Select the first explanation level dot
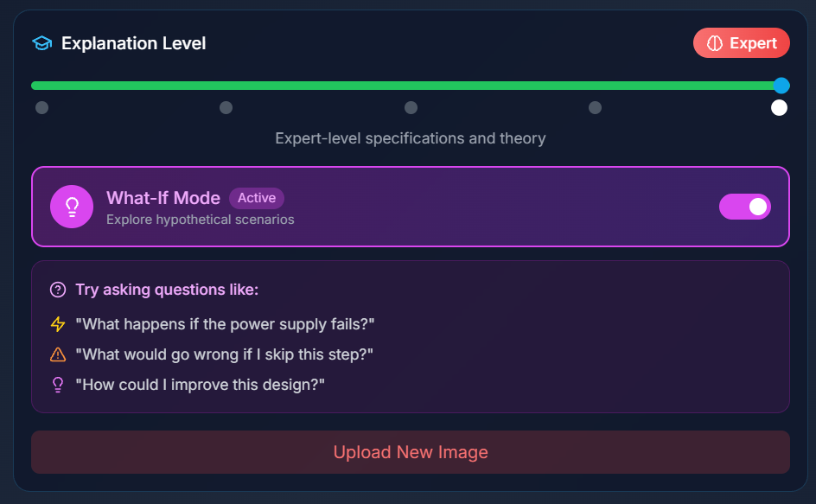 41,107
